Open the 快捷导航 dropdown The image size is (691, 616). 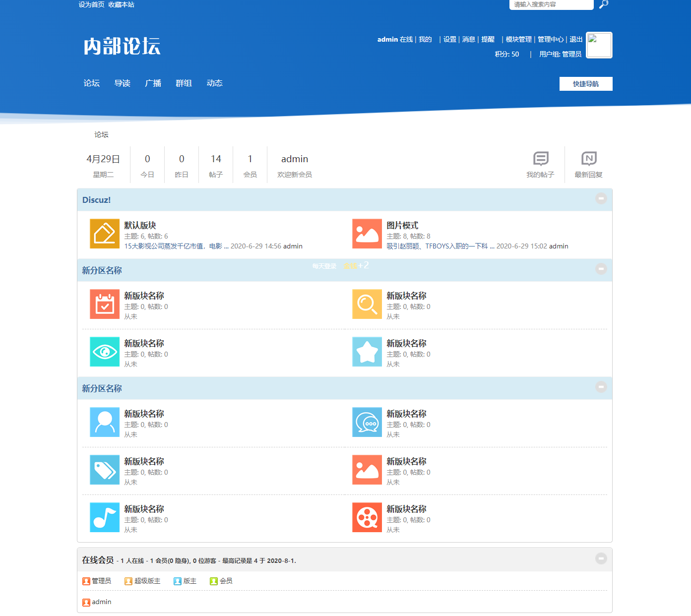tap(585, 84)
